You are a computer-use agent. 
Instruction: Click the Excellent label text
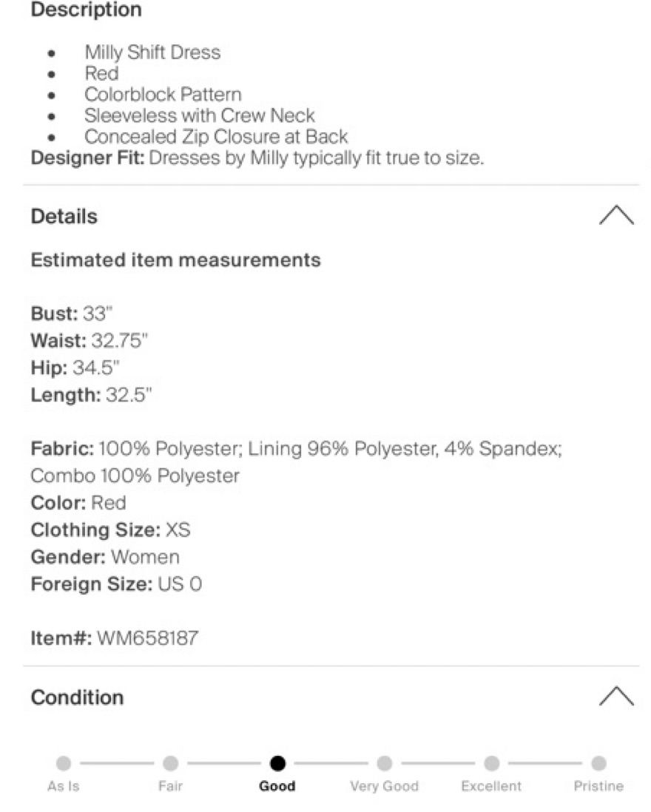point(490,786)
